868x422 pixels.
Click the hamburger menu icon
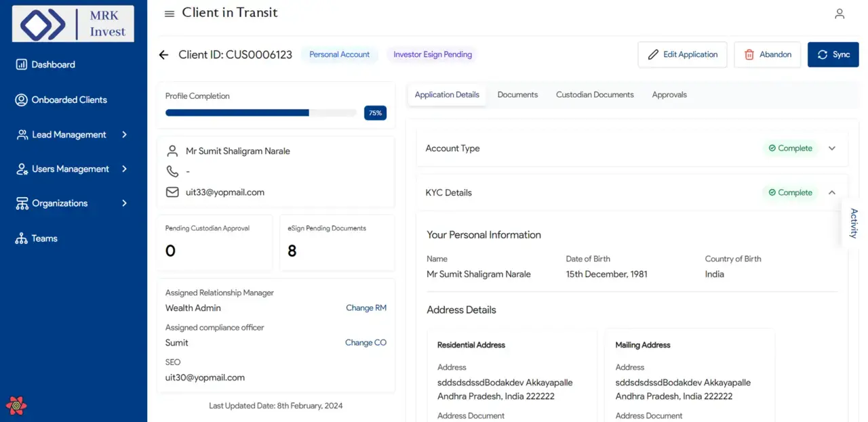[x=170, y=14]
